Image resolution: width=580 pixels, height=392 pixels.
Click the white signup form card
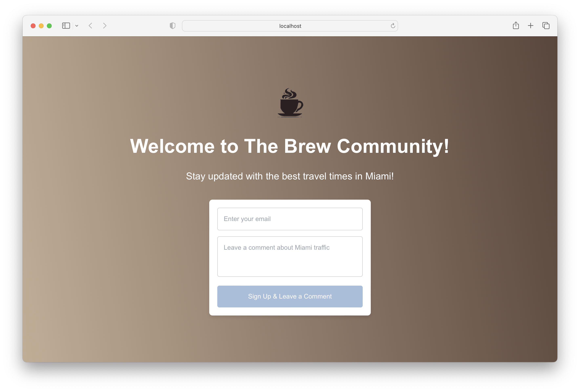[x=290, y=281]
